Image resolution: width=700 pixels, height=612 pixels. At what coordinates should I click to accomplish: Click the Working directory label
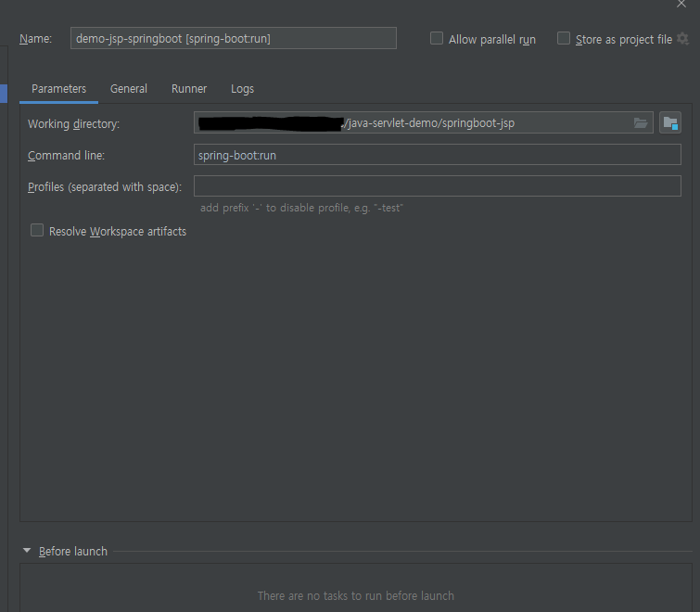(x=73, y=123)
